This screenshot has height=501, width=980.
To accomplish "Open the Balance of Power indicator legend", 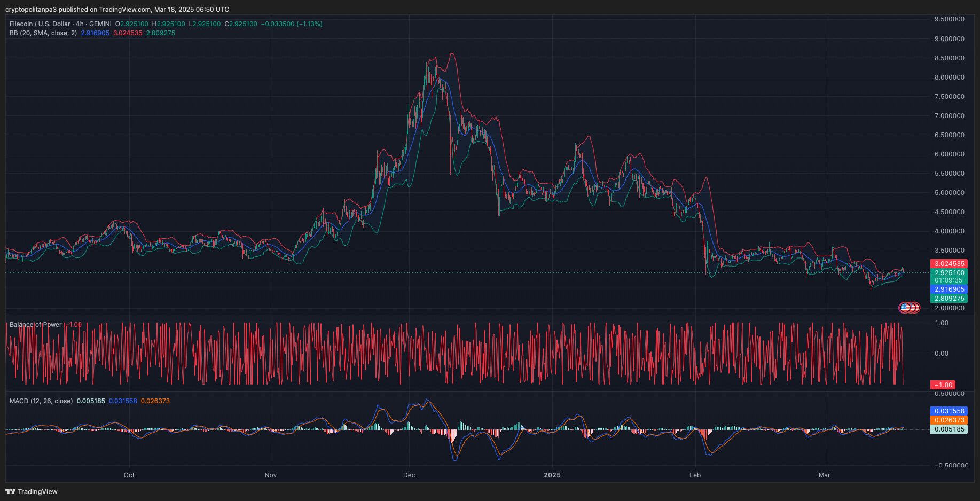I will click(x=36, y=325).
